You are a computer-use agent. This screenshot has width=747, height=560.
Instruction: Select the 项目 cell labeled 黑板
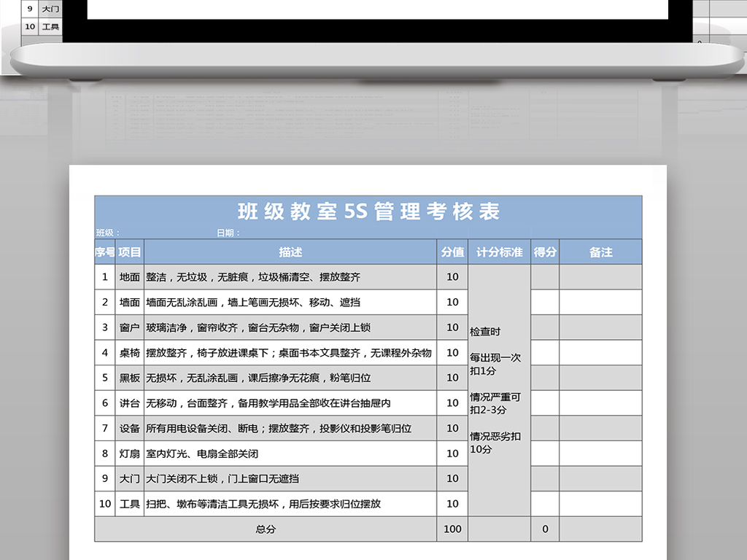[129, 378]
